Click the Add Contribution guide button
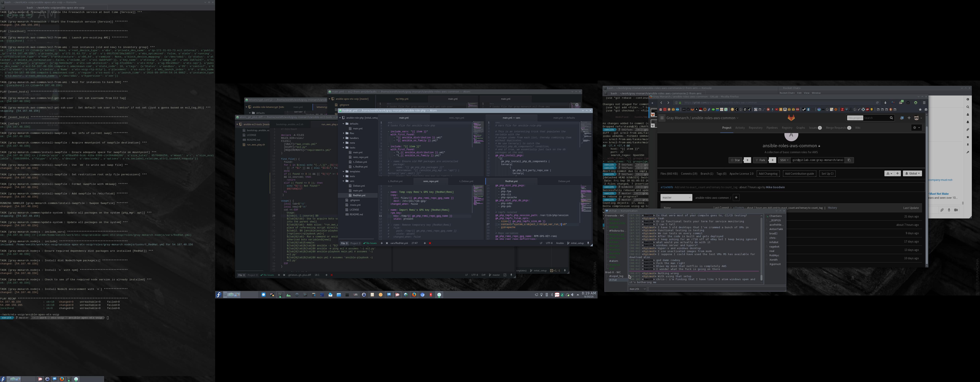This screenshot has height=382, width=980. 799,174
